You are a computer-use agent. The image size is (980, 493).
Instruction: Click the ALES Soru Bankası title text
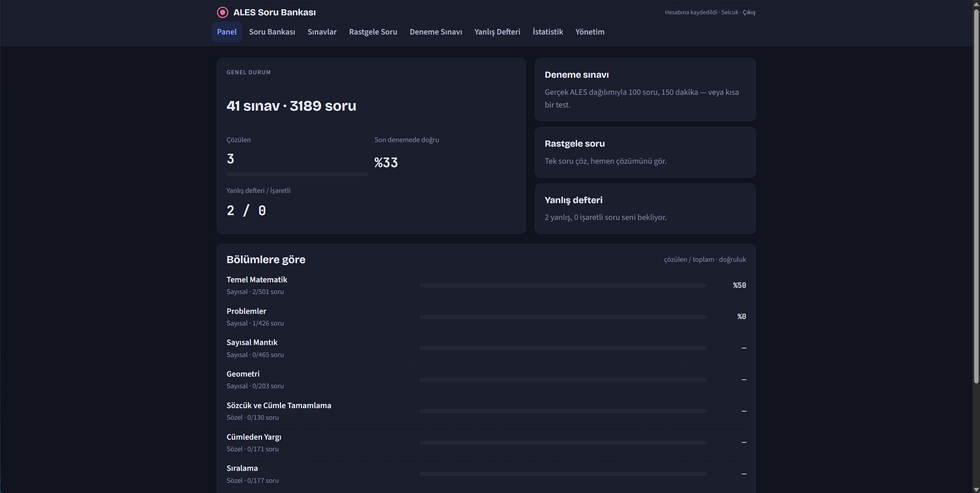pos(274,12)
